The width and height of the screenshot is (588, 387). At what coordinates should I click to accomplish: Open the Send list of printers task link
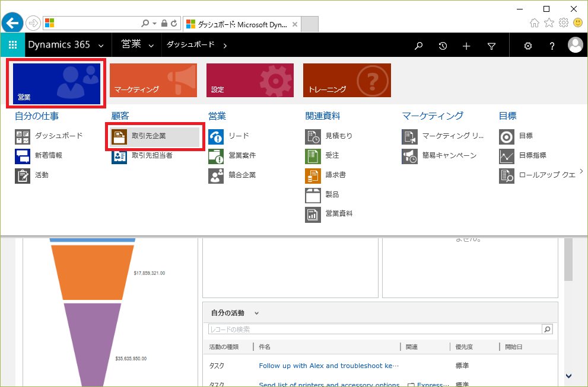click(329, 384)
